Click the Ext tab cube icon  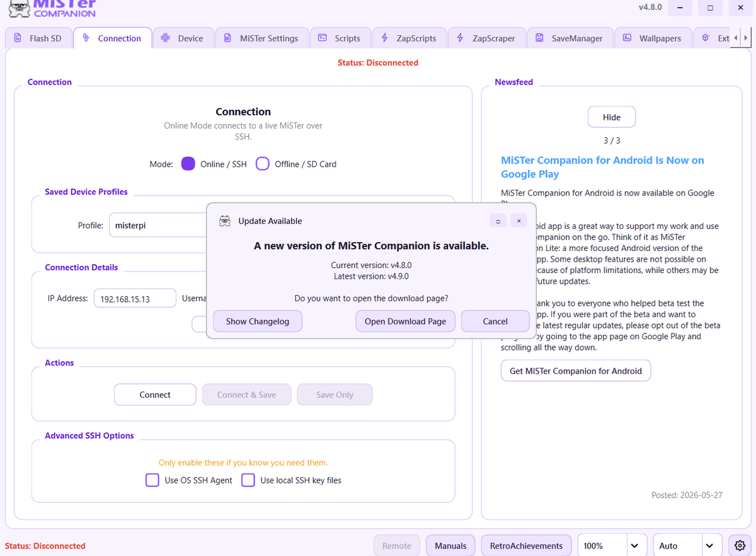[x=706, y=38]
